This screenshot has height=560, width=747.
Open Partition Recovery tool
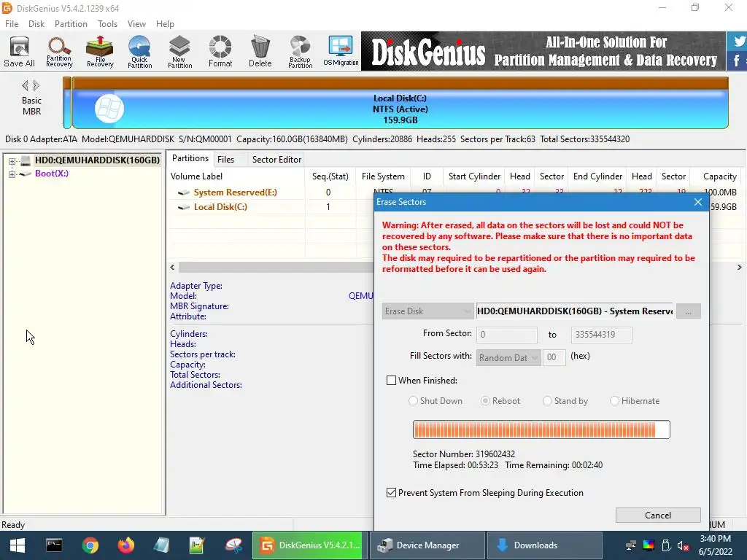[x=59, y=52]
